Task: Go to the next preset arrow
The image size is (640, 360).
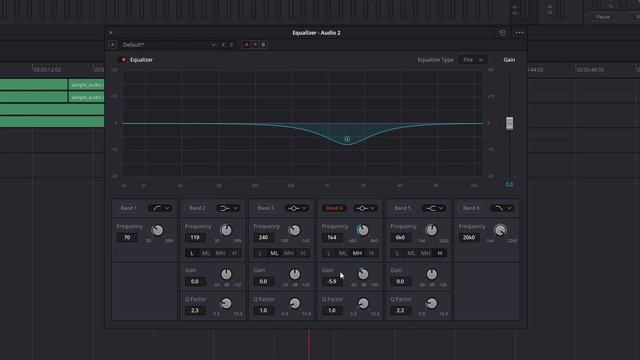Action: [231, 44]
